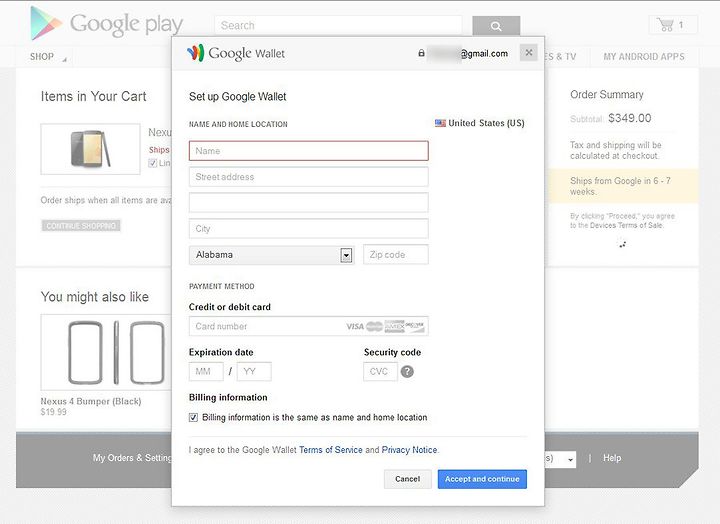Click the City input field

pyautogui.click(x=309, y=229)
